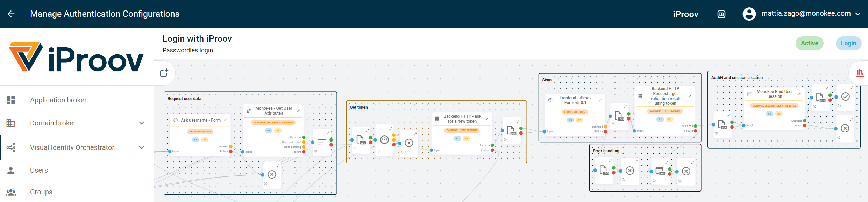The height and width of the screenshot is (202, 868).
Task: Select the first LOG node in Error handling
Action: point(604,170)
